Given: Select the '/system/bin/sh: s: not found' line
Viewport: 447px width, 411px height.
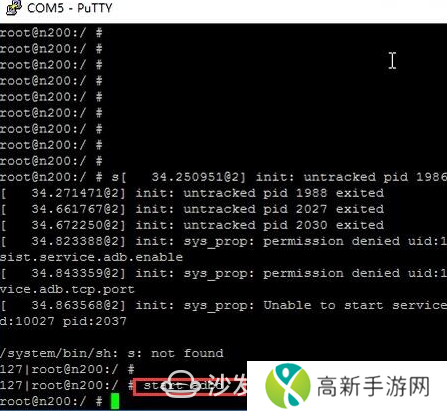Looking at the screenshot, I should (x=112, y=353).
